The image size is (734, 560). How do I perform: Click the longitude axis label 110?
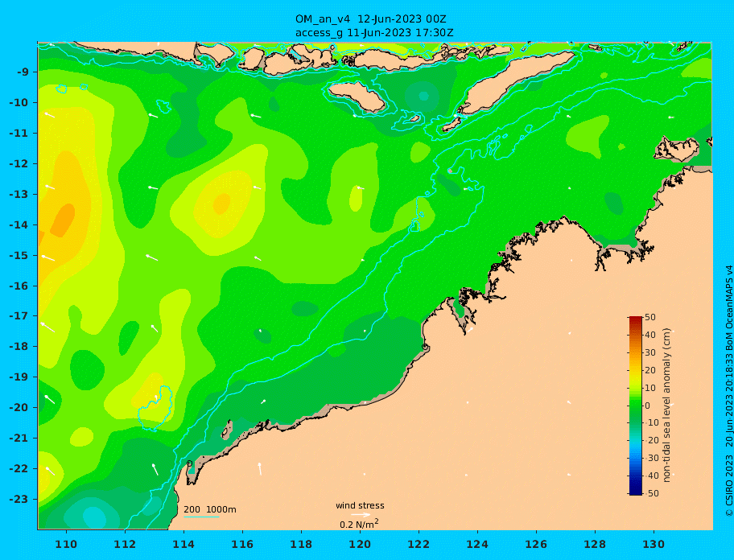66,544
